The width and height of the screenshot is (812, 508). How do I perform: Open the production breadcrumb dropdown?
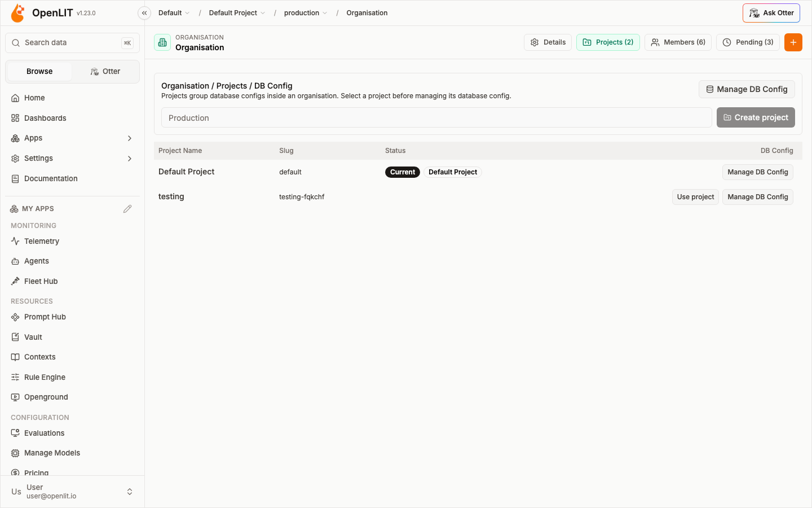305,13
